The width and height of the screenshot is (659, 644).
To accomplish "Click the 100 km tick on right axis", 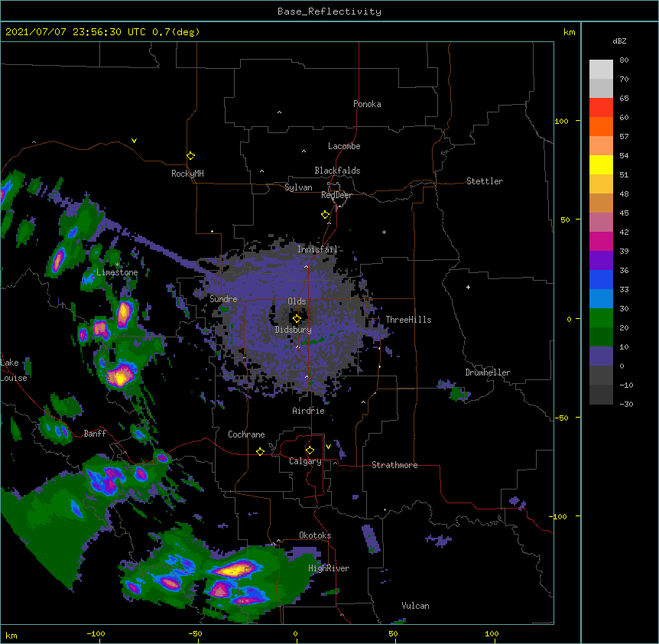I will (x=561, y=121).
